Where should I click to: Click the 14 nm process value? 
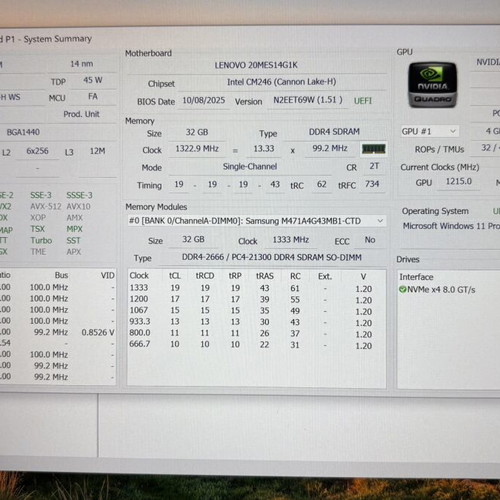pos(82,64)
